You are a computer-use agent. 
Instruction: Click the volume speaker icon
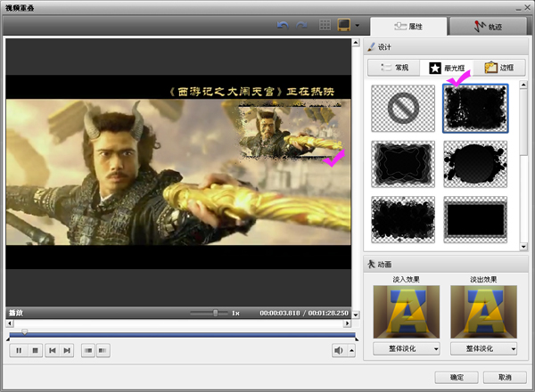339,350
